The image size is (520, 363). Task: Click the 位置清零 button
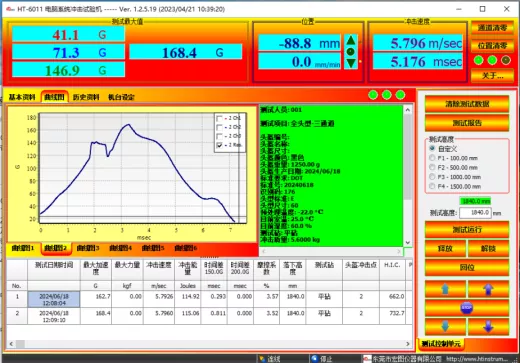(492, 45)
